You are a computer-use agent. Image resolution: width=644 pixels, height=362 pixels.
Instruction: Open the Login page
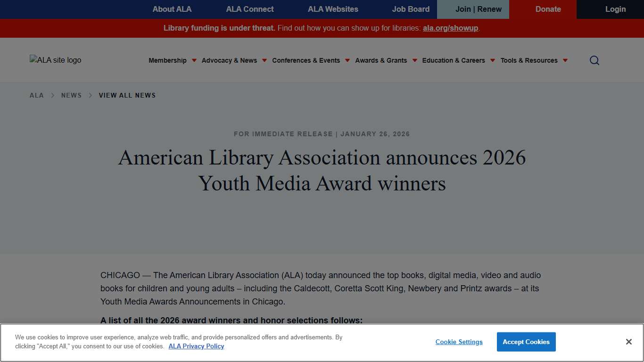coord(615,9)
